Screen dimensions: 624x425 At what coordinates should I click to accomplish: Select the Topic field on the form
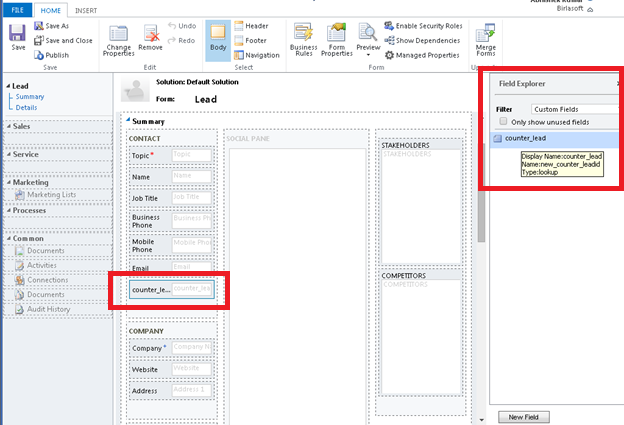coord(172,155)
